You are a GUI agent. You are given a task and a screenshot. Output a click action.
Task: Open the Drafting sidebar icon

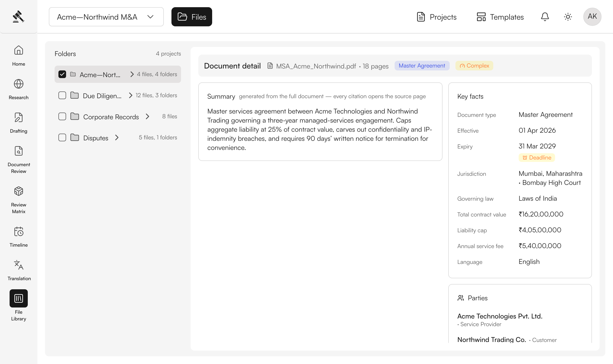click(19, 118)
